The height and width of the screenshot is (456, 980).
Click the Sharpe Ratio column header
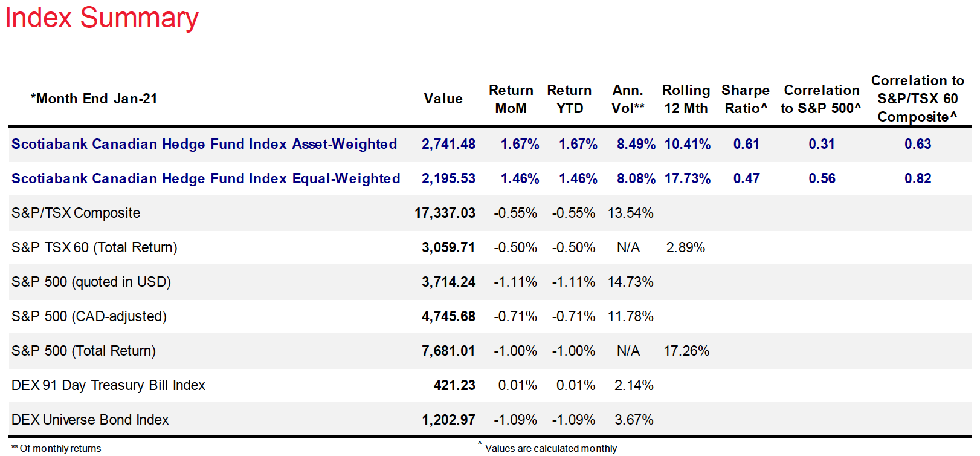coord(746,99)
